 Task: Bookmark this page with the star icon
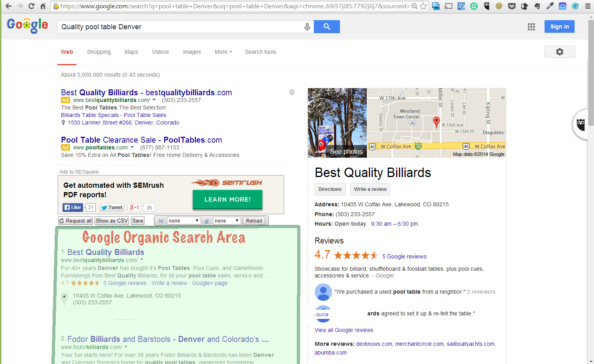coord(423,6)
